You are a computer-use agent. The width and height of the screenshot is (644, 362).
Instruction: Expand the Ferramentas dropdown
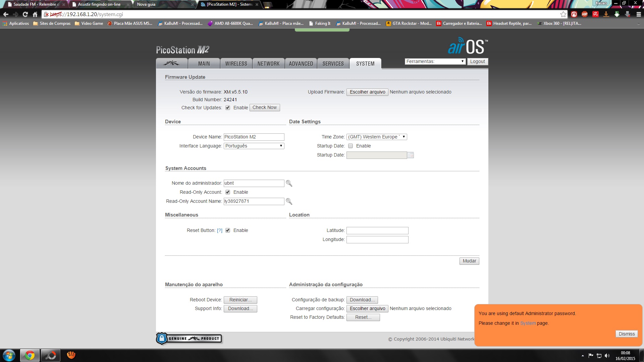pyautogui.click(x=435, y=61)
